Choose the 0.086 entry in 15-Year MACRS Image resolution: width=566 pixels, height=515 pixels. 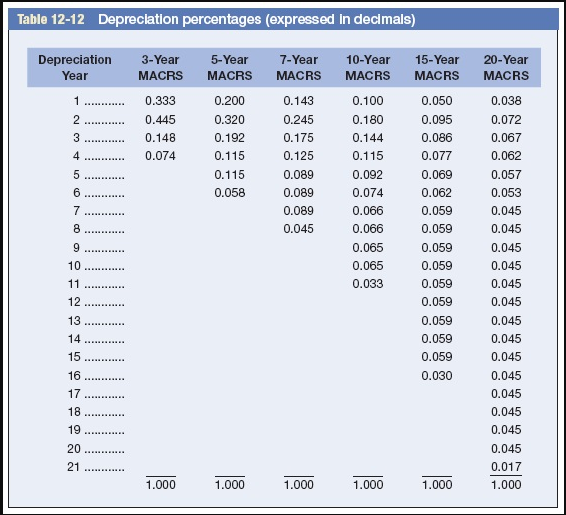click(x=437, y=138)
